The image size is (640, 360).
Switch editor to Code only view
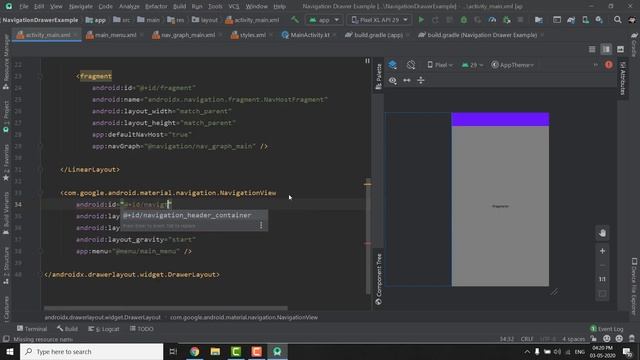click(x=592, y=49)
